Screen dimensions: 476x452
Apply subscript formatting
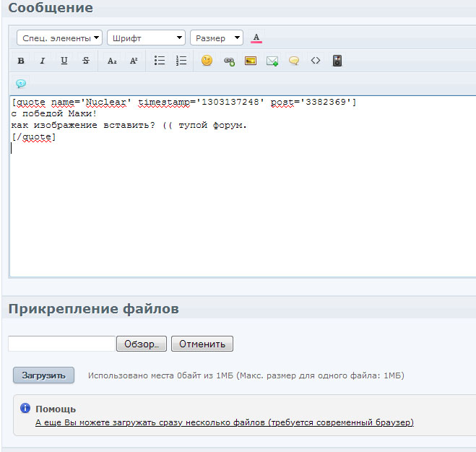click(x=112, y=61)
